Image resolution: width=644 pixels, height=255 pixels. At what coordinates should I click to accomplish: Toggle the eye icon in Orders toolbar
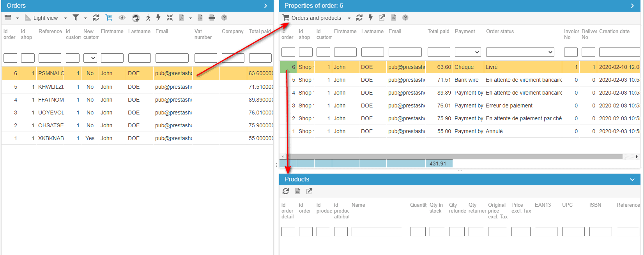pyautogui.click(x=122, y=18)
